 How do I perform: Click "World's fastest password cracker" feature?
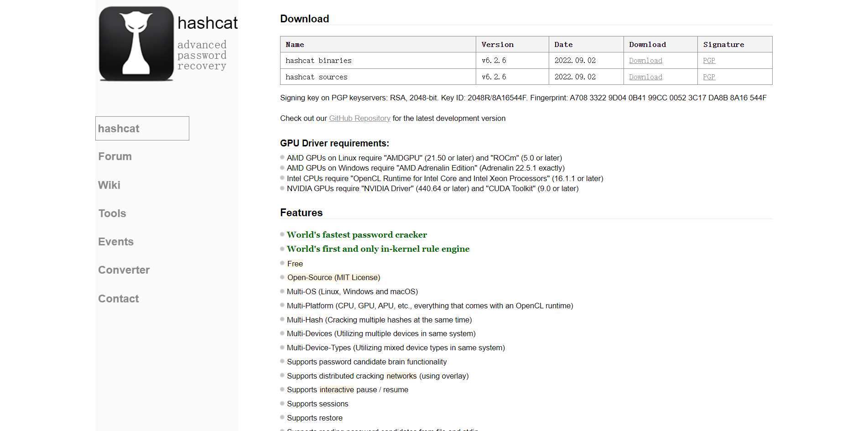[357, 235]
